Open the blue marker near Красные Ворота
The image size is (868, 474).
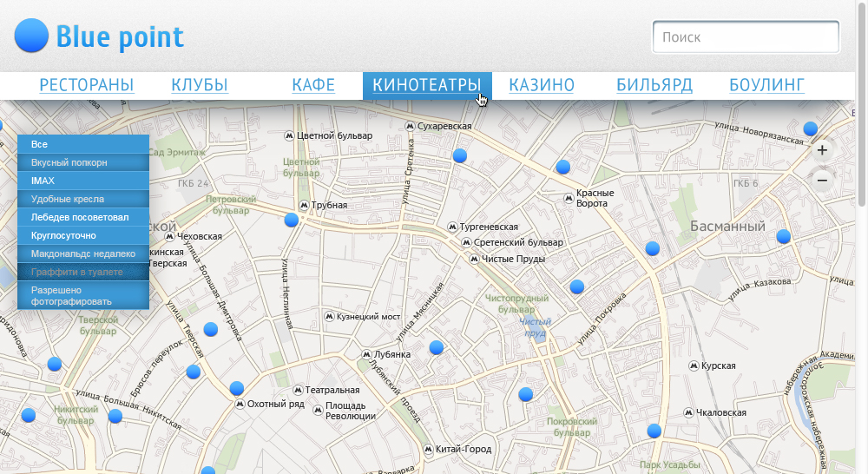coord(562,167)
